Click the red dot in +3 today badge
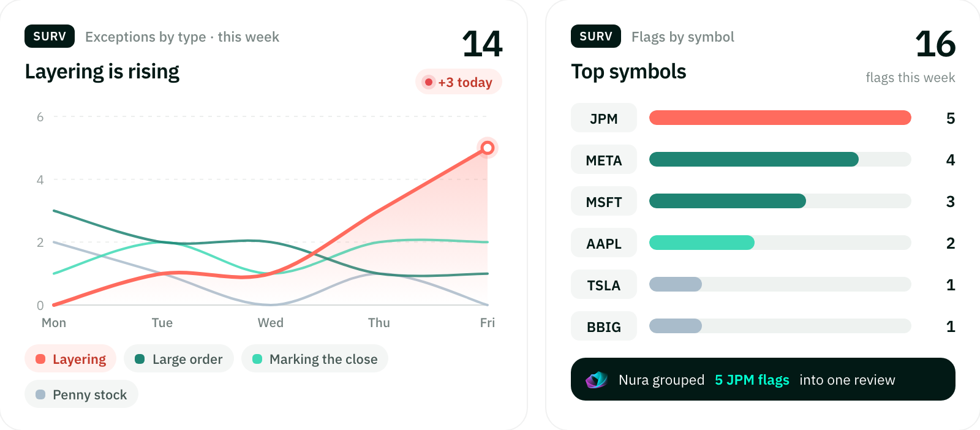This screenshot has height=430, width=980. click(429, 82)
